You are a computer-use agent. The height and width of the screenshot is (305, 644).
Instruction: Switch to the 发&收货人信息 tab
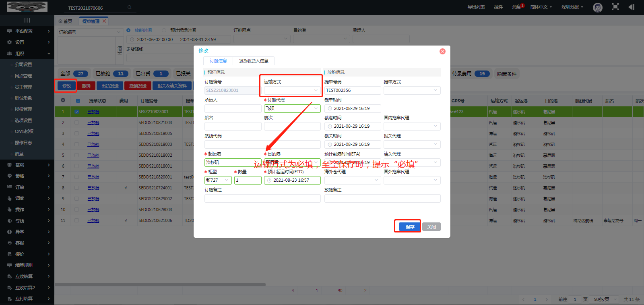[x=254, y=61]
